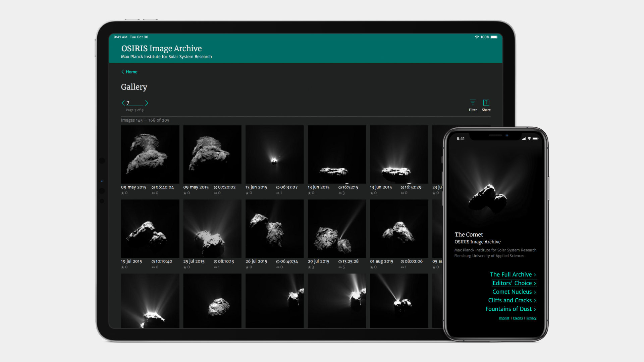Click the iPad Wi-Fi status icon
644x362 pixels.
point(477,37)
